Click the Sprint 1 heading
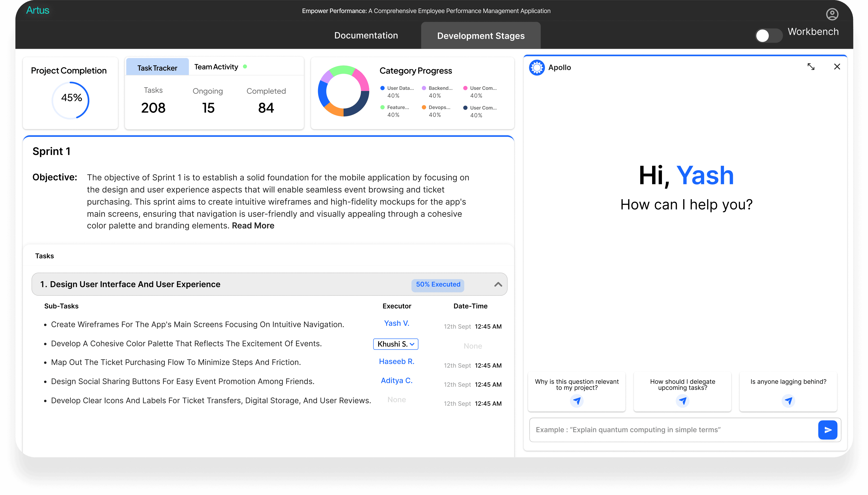 (51, 151)
